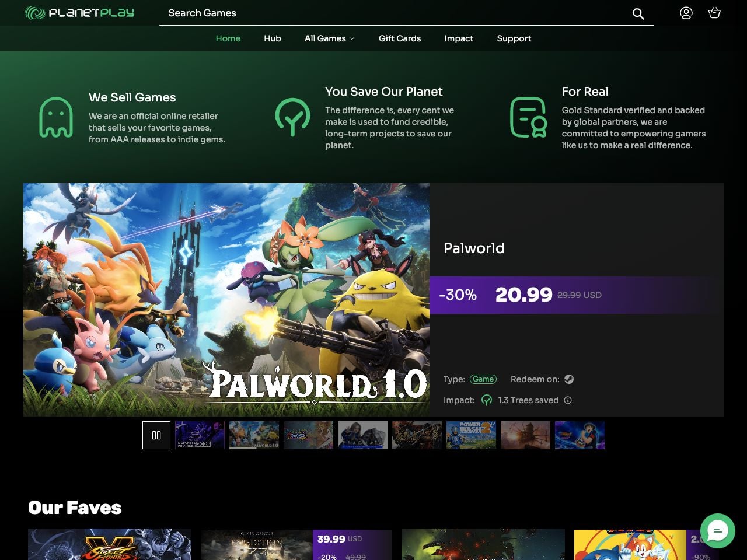747x560 pixels.
Task: Click the certificate icon beside For Real
Action: [529, 117]
